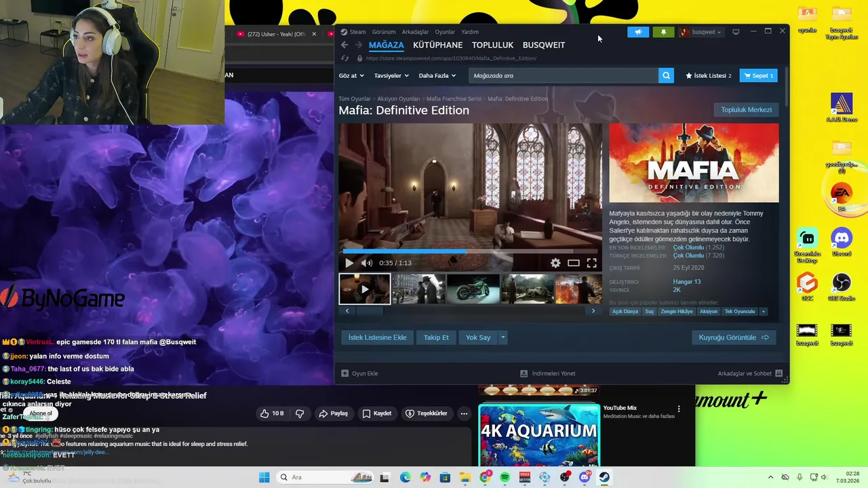This screenshot has height=488, width=868.
Task: Play the Mafia trailer video
Action: pos(349,263)
